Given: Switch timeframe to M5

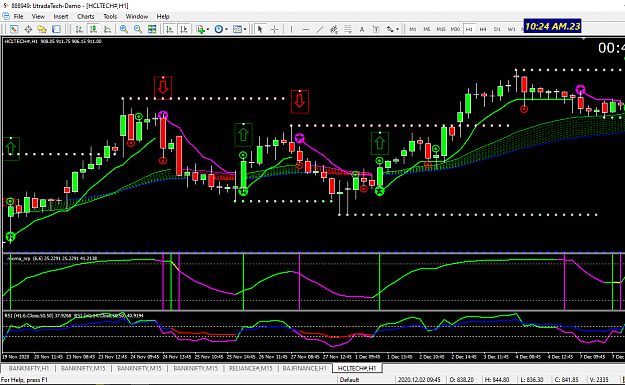Looking at the screenshot, I should 426,29.
